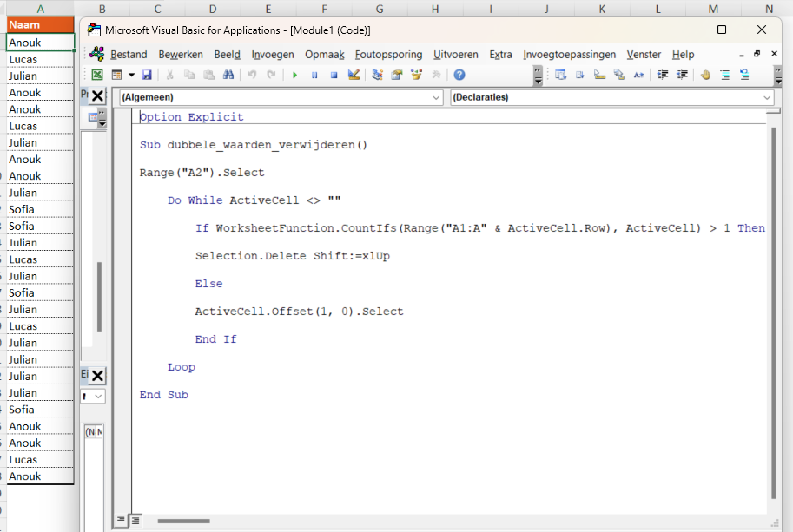Click the List Properties/Methods icon
The width and height of the screenshot is (793, 532).
point(560,75)
